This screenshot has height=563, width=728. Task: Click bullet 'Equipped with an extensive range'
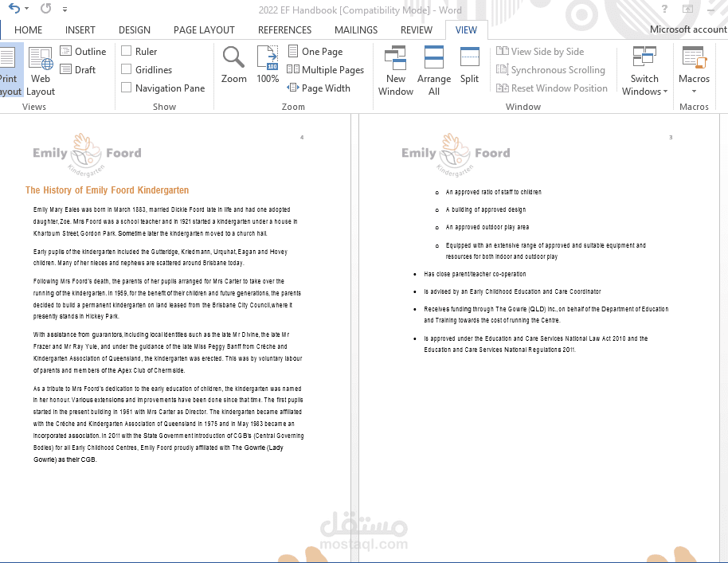point(546,251)
